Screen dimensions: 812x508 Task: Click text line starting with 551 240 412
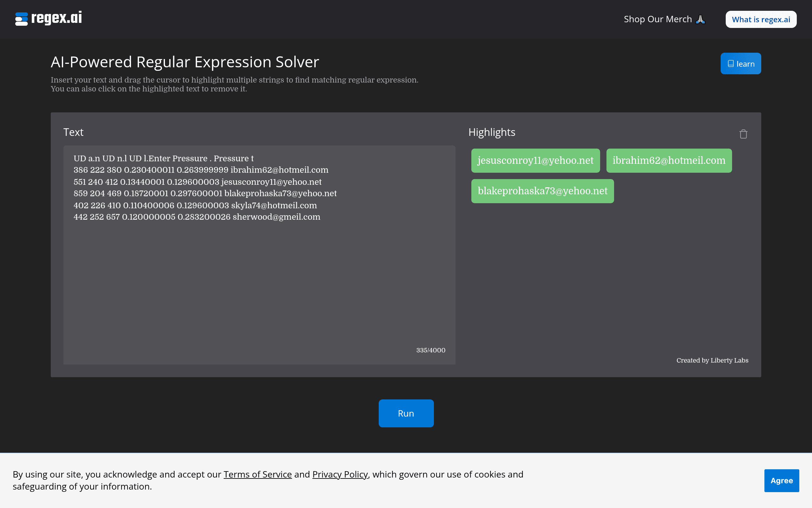tap(197, 182)
